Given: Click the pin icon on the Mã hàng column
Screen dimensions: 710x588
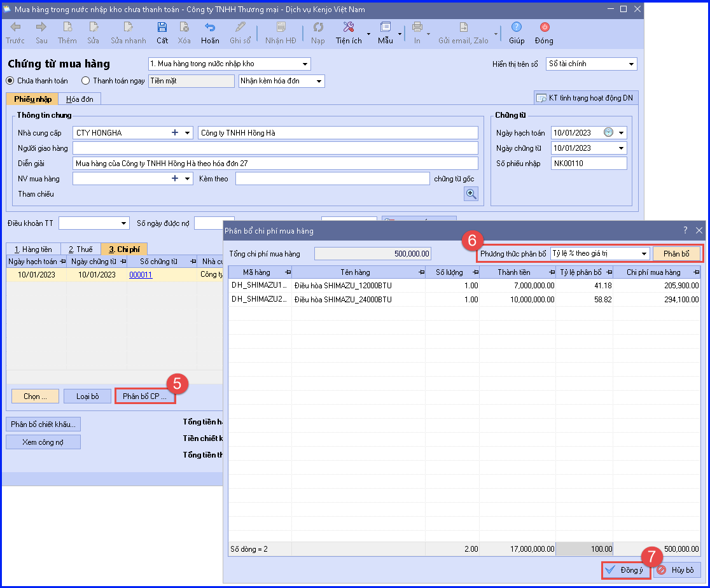Looking at the screenshot, I should click(x=288, y=272).
